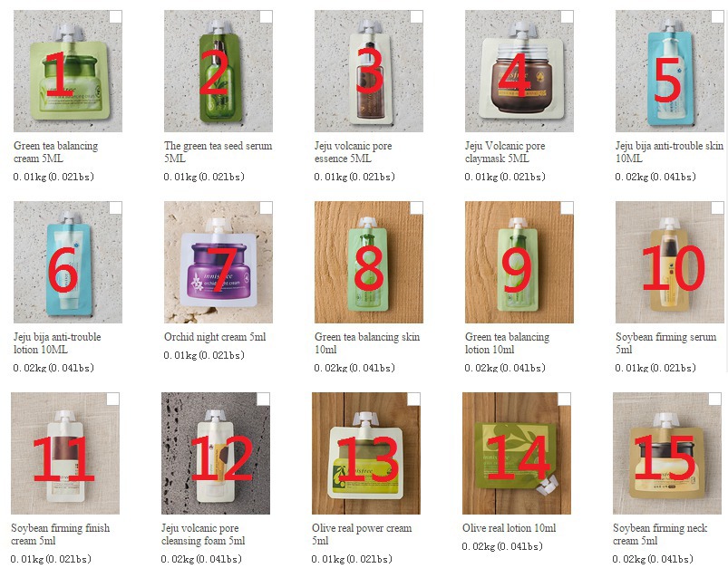Viewport: 728px width, 568px height.
Task: Open the Orchid night cream 5ml link
Action: coord(215,337)
